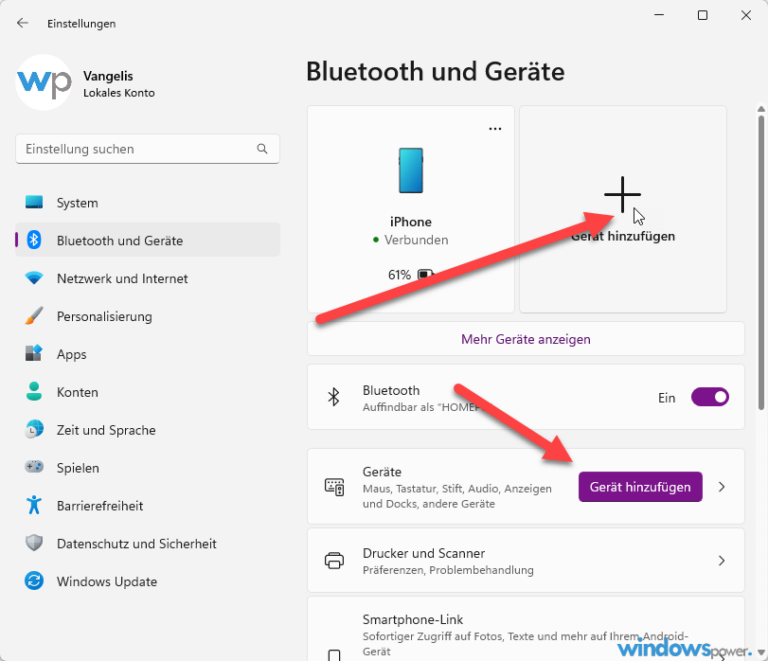768x661 pixels.
Task: Click the Smartphone-Link phone icon
Action: pyautogui.click(x=335, y=655)
